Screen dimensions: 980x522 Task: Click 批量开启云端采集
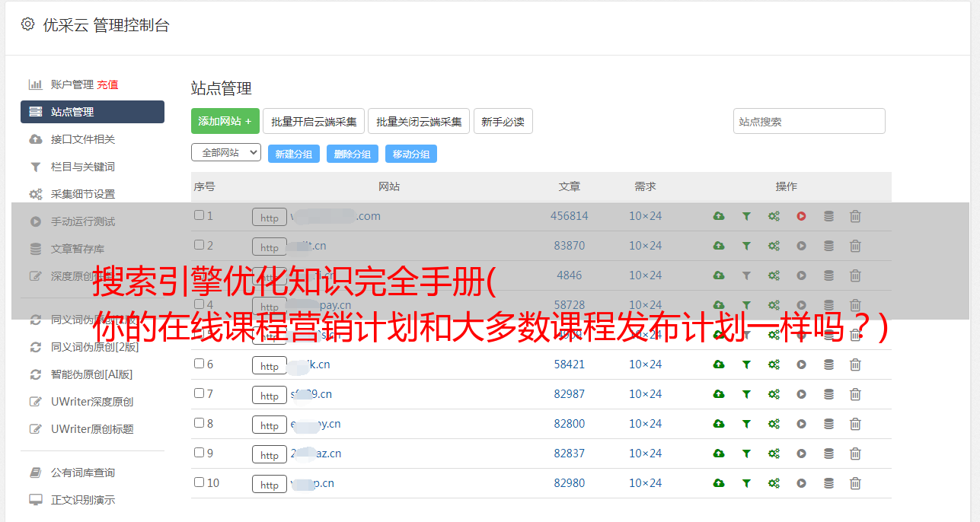coord(314,121)
